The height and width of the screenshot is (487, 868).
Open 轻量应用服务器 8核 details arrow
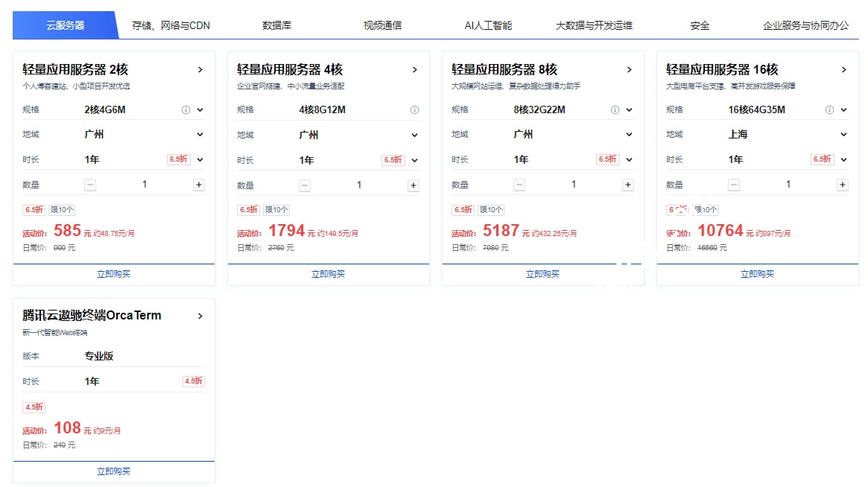pos(629,70)
